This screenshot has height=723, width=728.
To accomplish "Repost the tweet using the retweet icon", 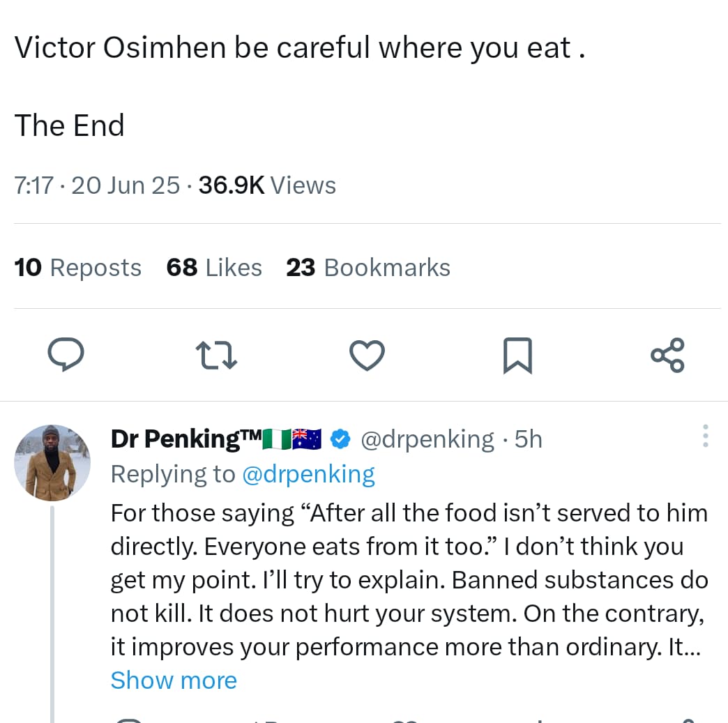I will (218, 355).
